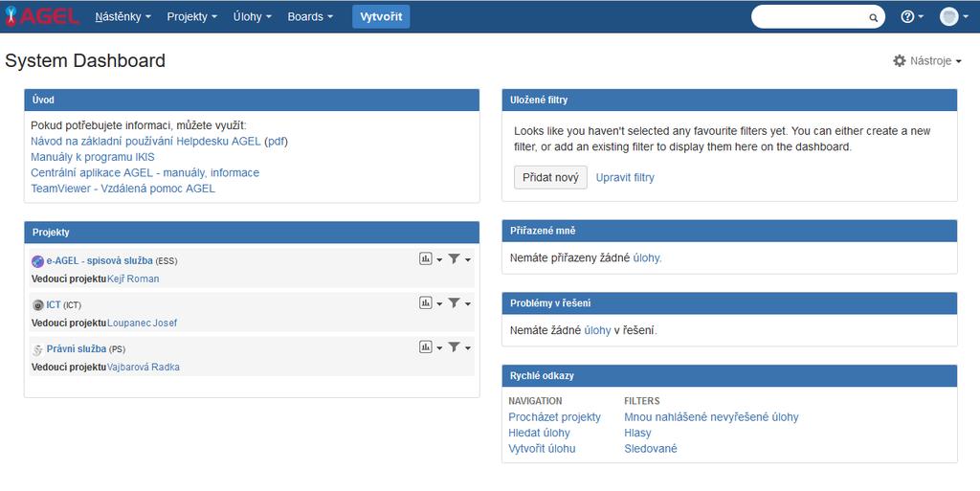Open the Úlohy dropdown menu
This screenshot has height=491, width=980.
click(x=253, y=17)
